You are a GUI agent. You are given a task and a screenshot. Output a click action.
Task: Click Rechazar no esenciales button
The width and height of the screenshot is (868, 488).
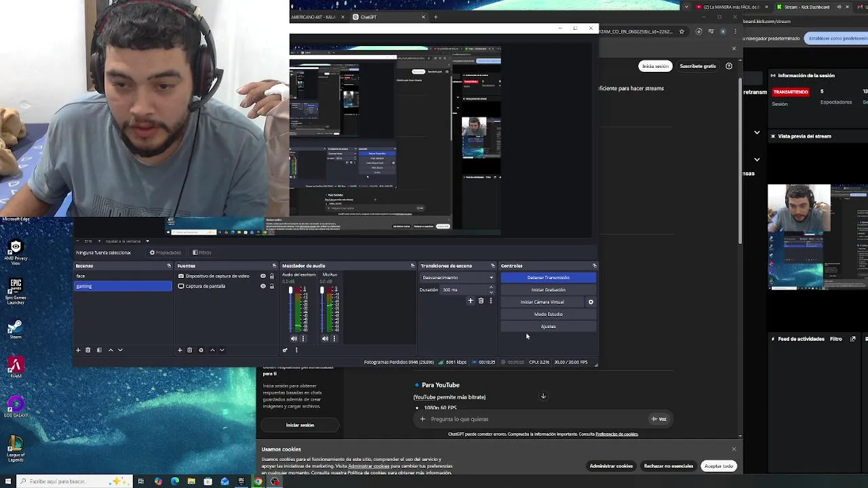coord(669,466)
